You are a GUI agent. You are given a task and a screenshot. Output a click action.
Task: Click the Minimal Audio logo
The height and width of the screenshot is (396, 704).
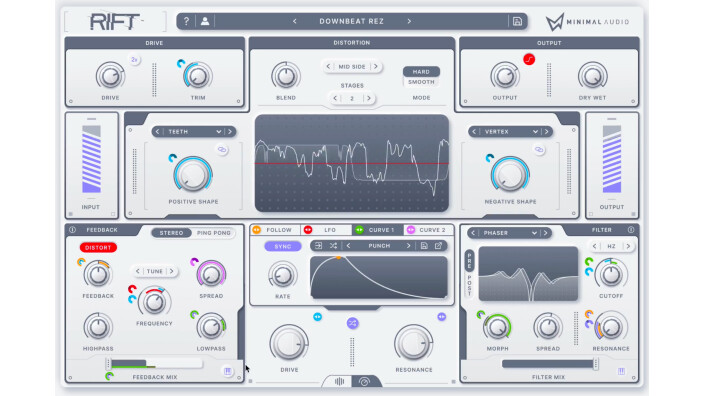588,22
